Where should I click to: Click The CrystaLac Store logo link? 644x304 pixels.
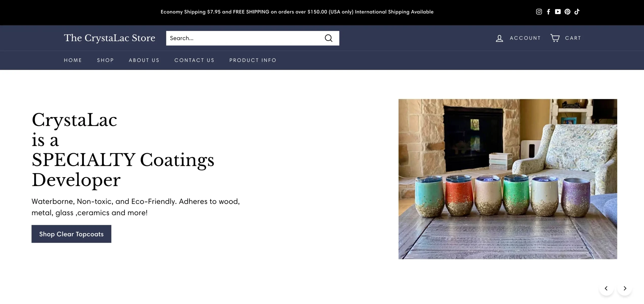[109, 38]
